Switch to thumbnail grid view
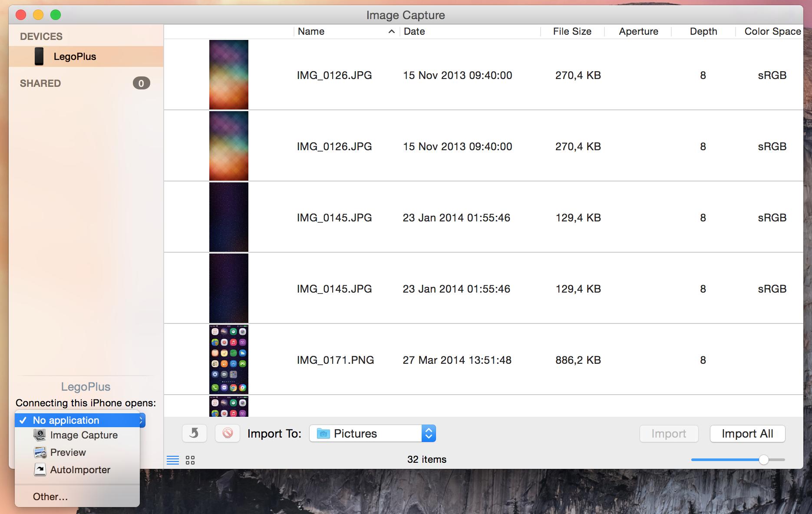This screenshot has width=812, height=514. [189, 459]
